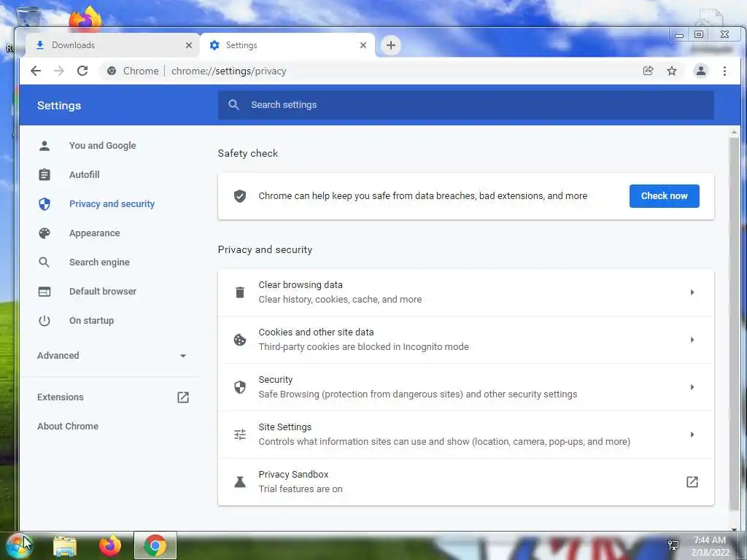Screen dimensions: 747x560
Task: Open Security settings row
Action: [465, 387]
